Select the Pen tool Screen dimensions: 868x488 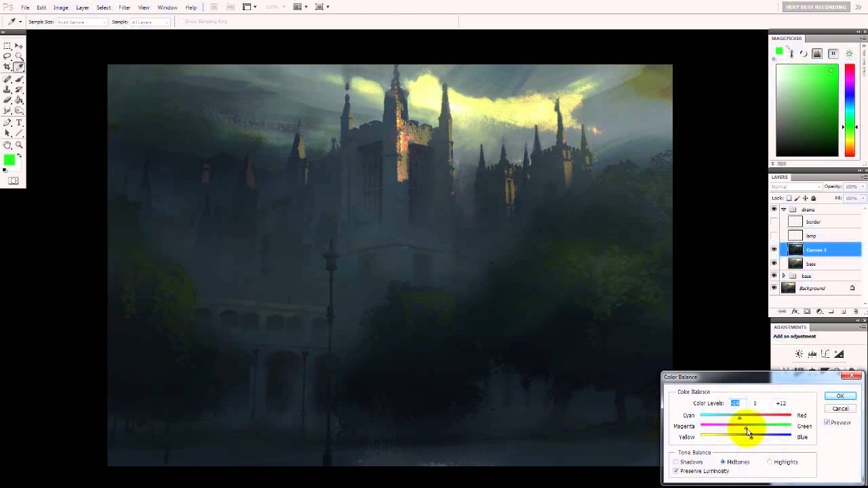(x=7, y=123)
